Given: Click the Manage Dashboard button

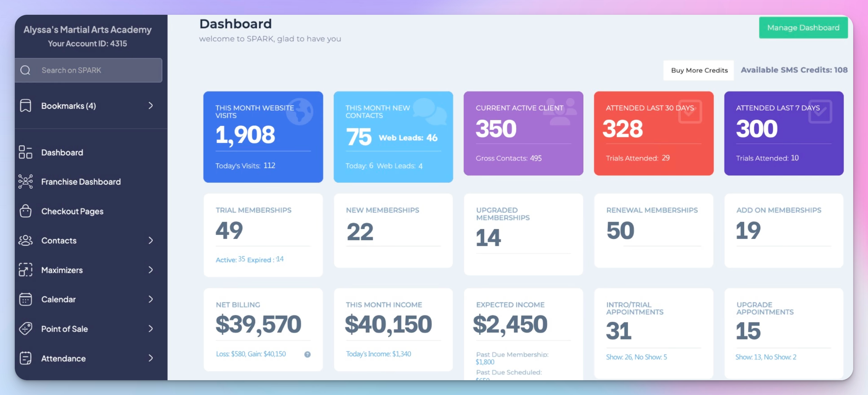Looking at the screenshot, I should click(803, 28).
